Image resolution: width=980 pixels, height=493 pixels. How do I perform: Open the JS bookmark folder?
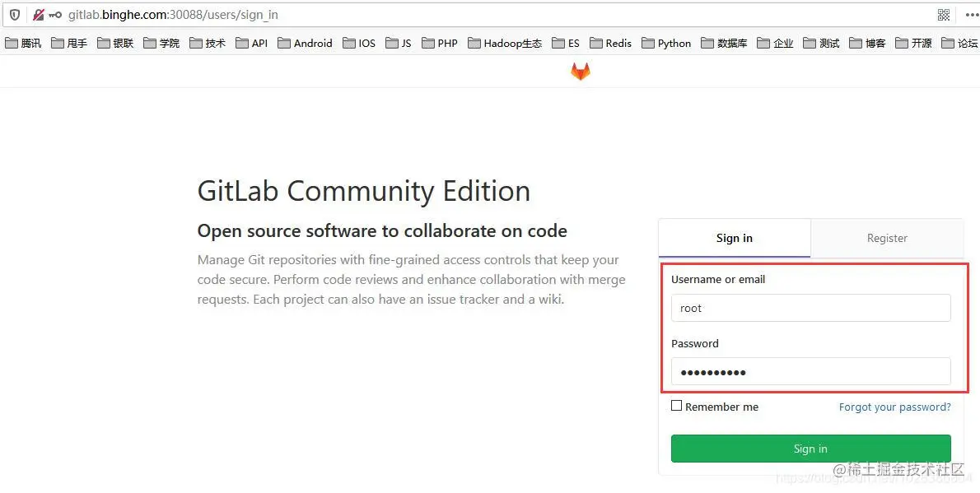click(x=398, y=43)
